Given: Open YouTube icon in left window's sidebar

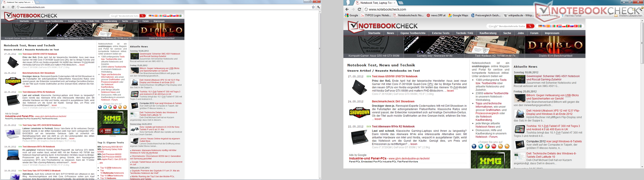Looking at the screenshot, I should coord(115,107).
